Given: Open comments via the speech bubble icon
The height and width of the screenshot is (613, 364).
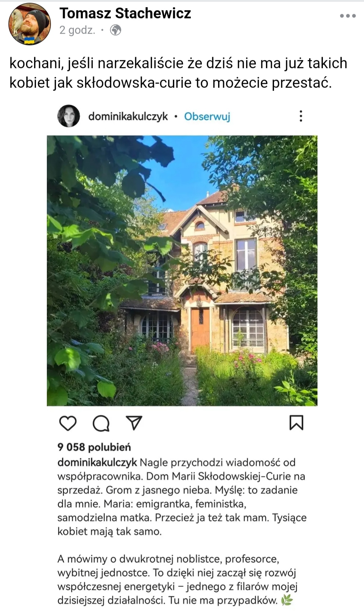Looking at the screenshot, I should [x=101, y=423].
